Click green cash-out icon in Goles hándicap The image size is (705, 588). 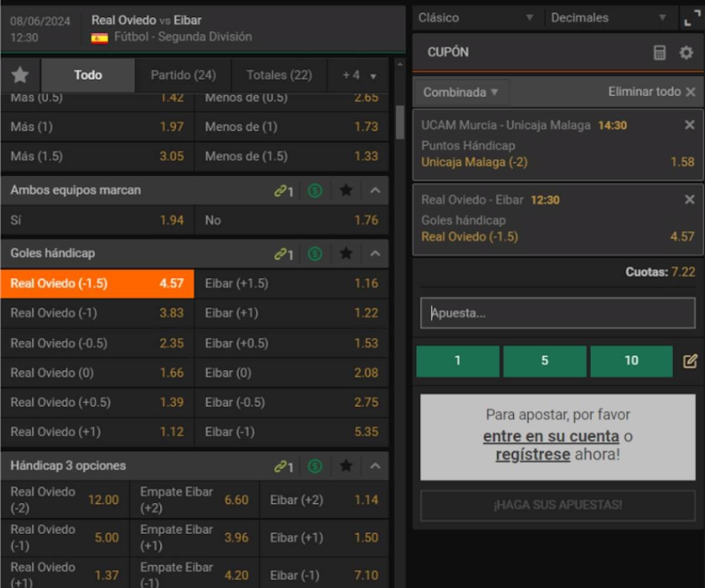click(x=315, y=254)
